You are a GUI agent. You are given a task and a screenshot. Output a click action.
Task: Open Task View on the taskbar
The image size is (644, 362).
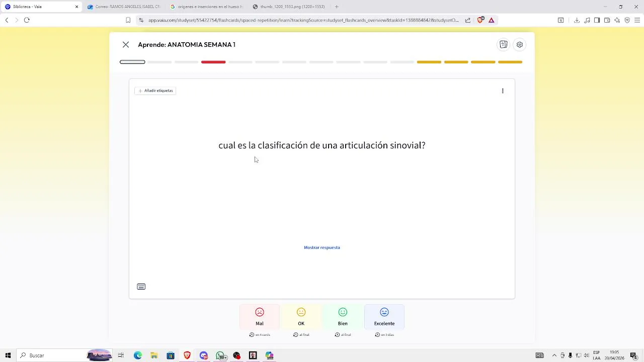121,355
